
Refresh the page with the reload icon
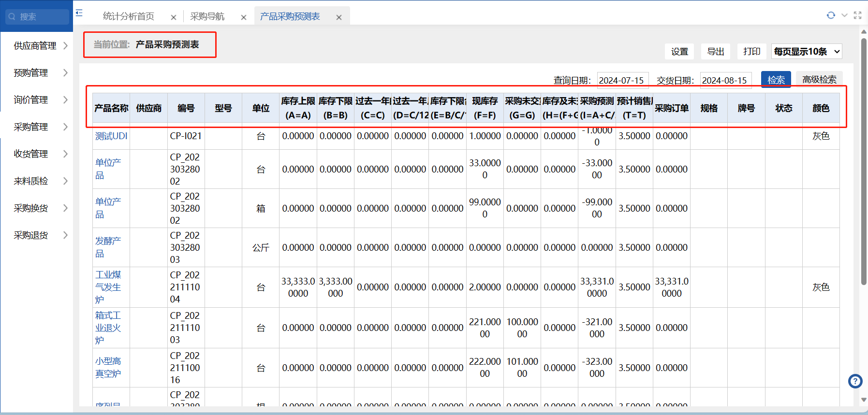tap(831, 15)
